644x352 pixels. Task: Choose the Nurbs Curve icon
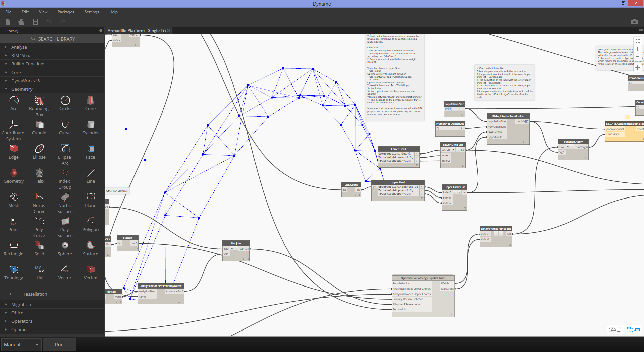(x=39, y=197)
